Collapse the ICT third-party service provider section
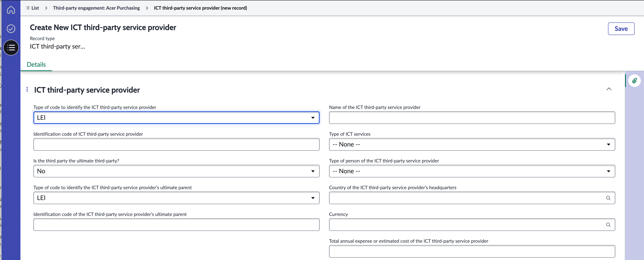The image size is (644, 260). click(609, 89)
